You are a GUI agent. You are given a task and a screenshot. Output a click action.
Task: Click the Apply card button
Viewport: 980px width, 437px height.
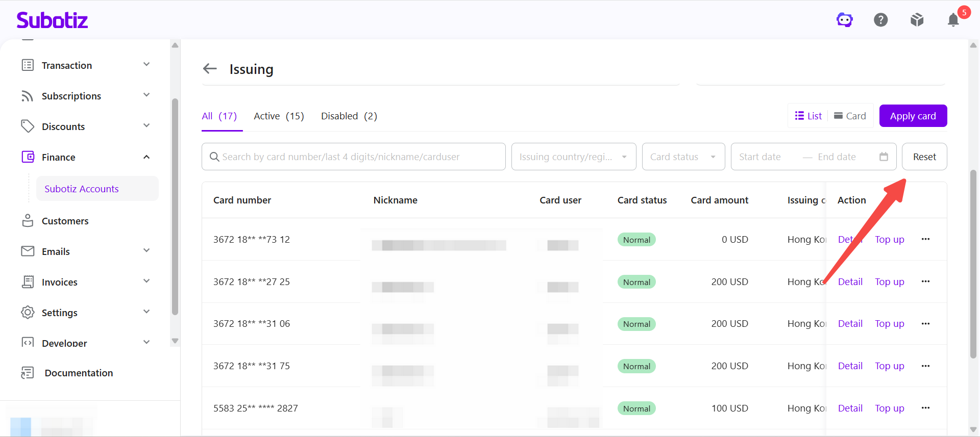(x=913, y=116)
